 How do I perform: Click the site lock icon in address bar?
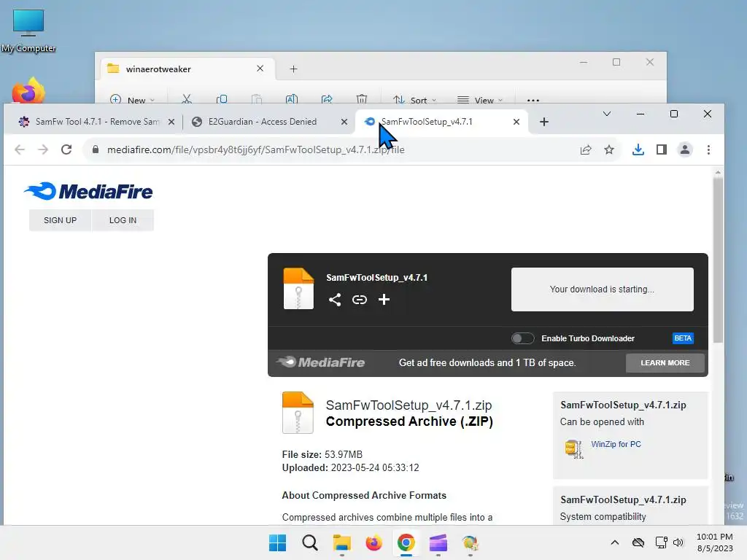[96, 149]
